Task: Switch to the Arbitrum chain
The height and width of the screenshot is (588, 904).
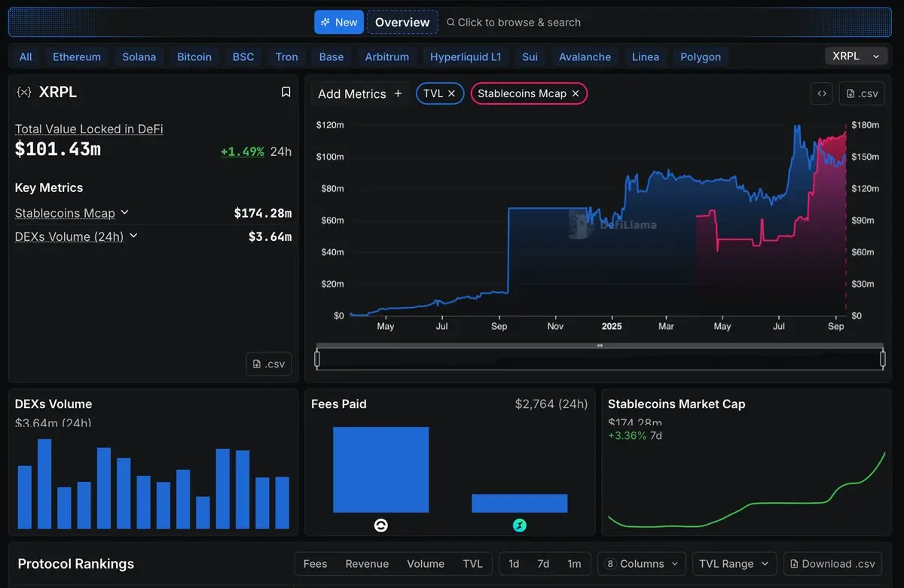Action: [387, 56]
